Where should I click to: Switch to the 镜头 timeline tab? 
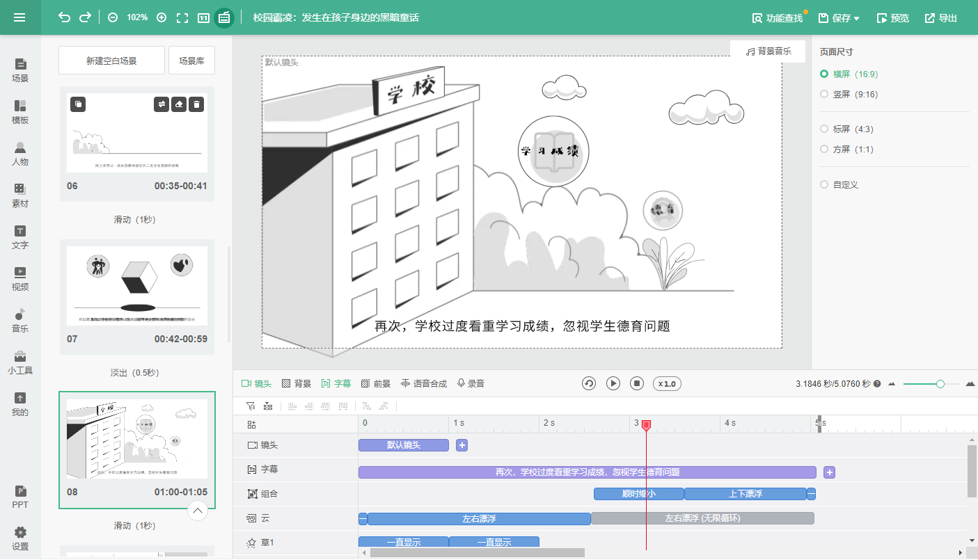[256, 383]
